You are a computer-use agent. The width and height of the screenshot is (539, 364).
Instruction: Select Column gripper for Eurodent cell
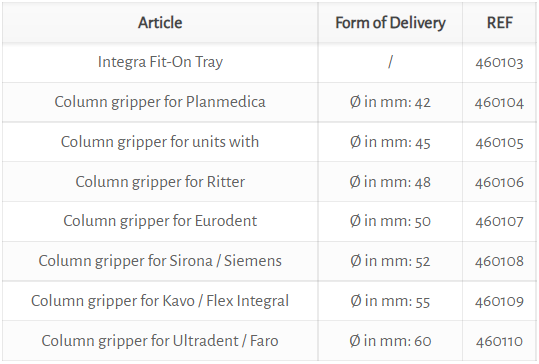(160, 221)
